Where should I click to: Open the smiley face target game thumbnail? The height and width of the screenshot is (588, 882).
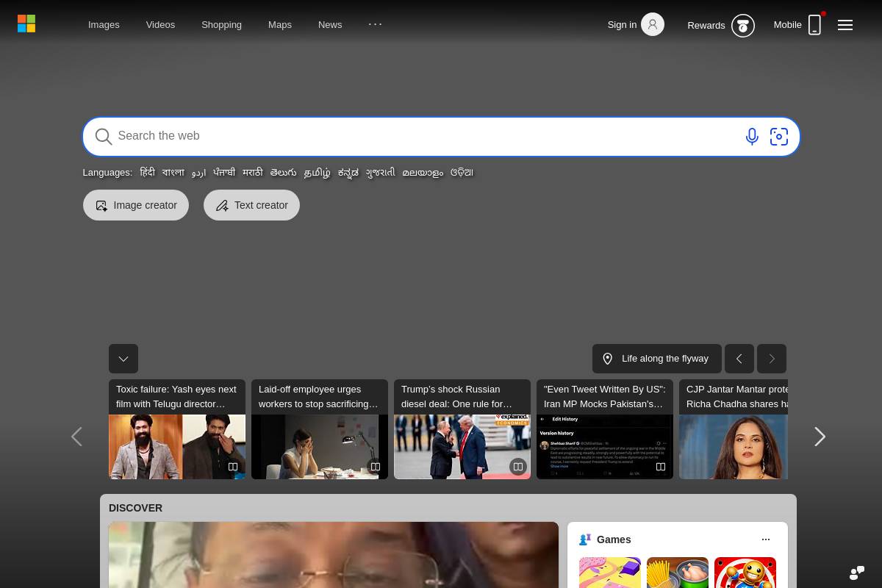(745, 573)
